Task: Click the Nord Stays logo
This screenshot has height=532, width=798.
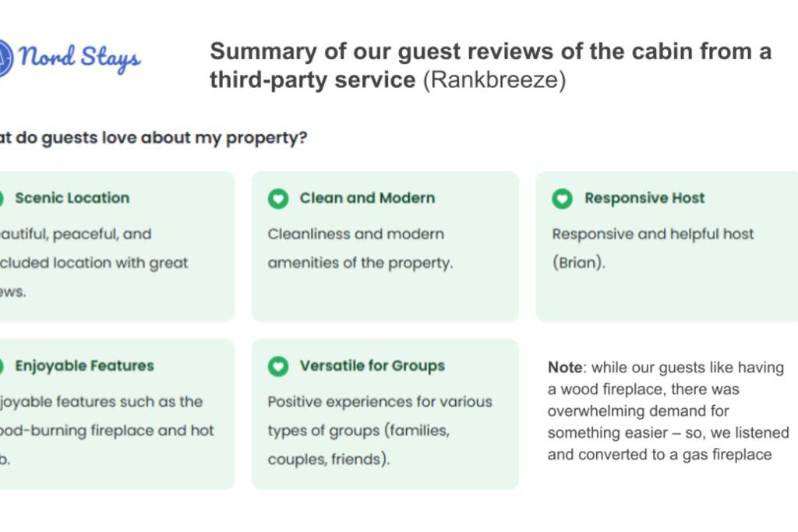Action: 70,58
